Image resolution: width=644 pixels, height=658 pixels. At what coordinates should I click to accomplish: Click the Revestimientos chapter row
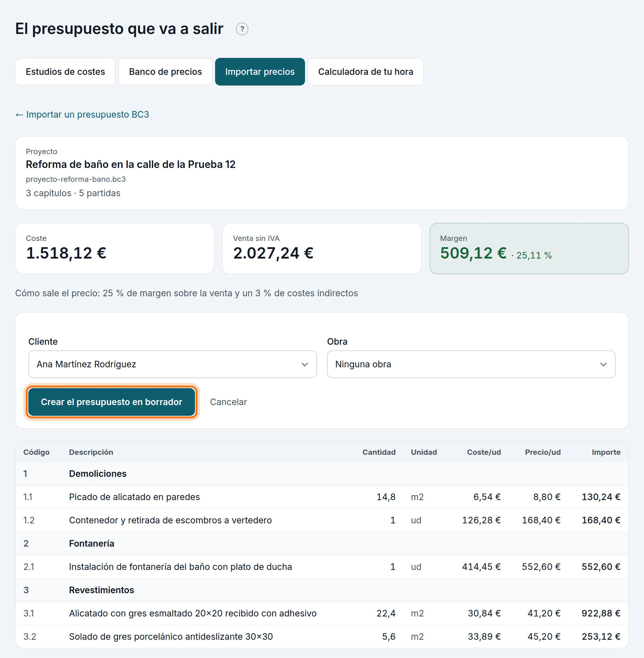click(322, 590)
